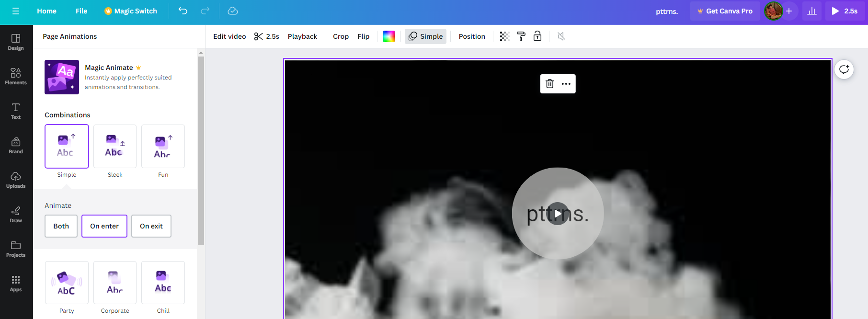This screenshot has width=868, height=319.
Task: Open the Playback settings
Action: [x=302, y=36]
